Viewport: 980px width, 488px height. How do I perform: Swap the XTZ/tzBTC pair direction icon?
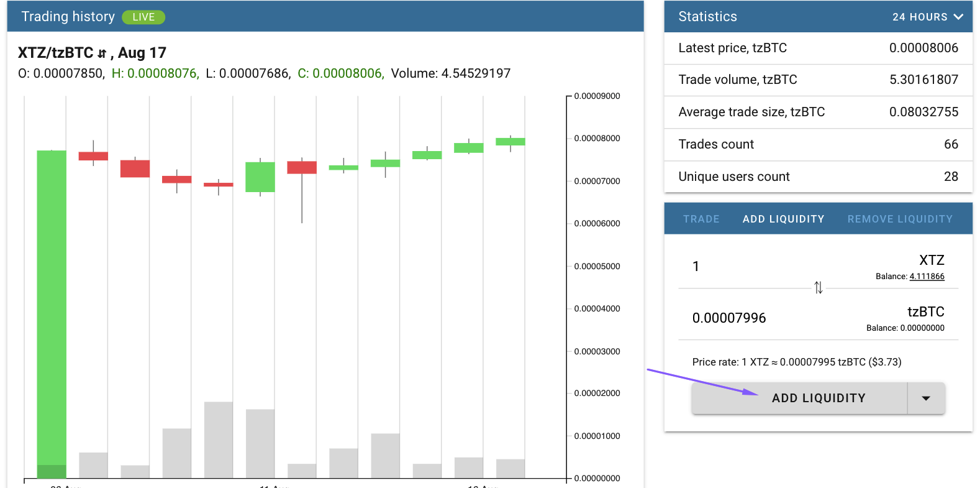(102, 53)
